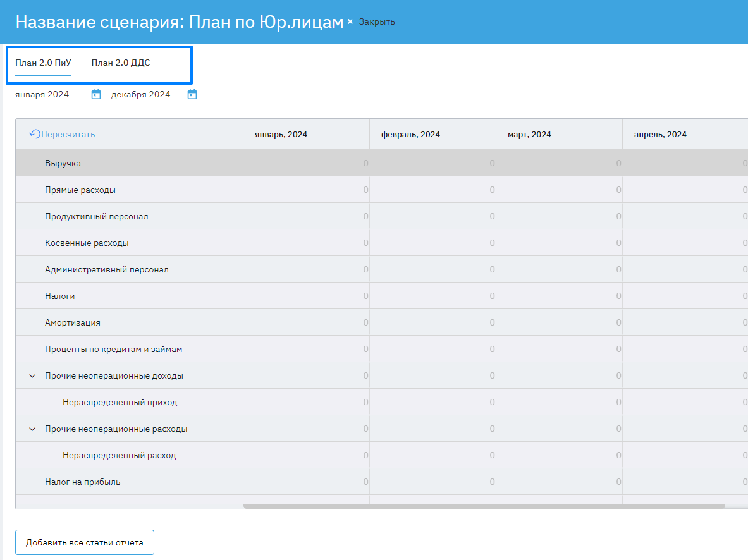Click the декабря 2024 date field
748x560 pixels.
[x=147, y=95]
